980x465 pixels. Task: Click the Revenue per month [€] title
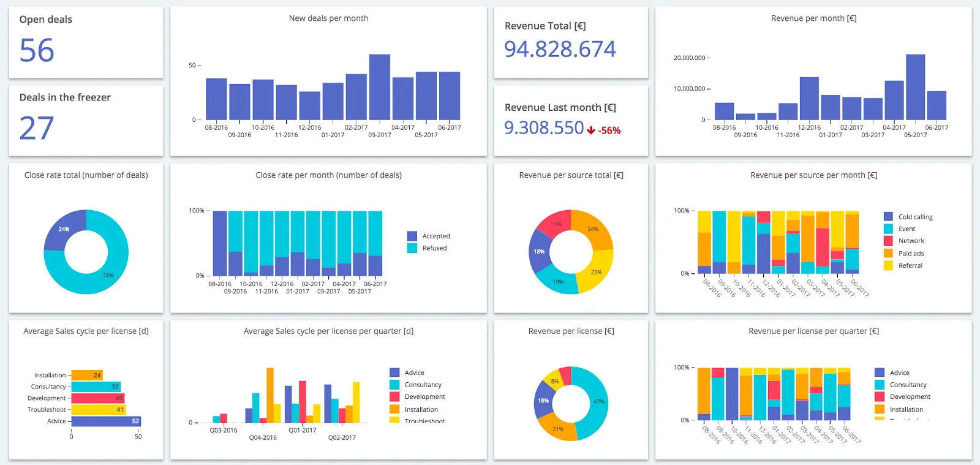(x=814, y=18)
